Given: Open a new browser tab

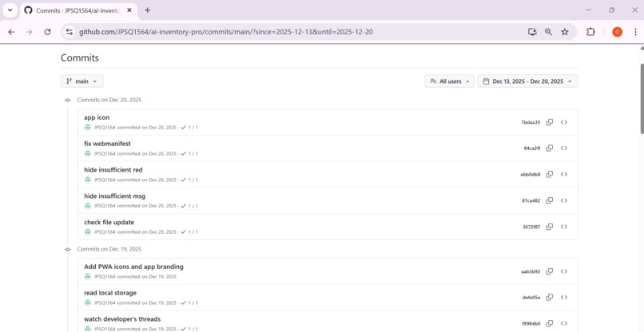Looking at the screenshot, I should pos(148,10).
